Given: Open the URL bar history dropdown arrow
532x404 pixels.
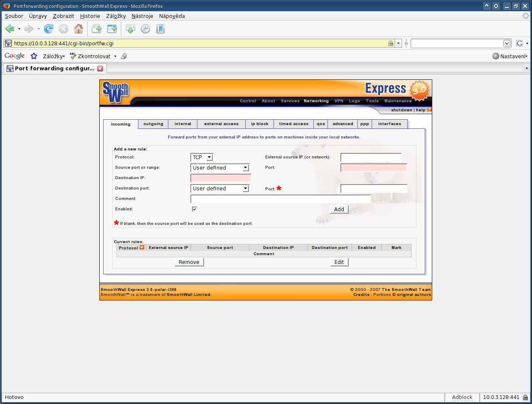Looking at the screenshot, I should click(x=398, y=43).
